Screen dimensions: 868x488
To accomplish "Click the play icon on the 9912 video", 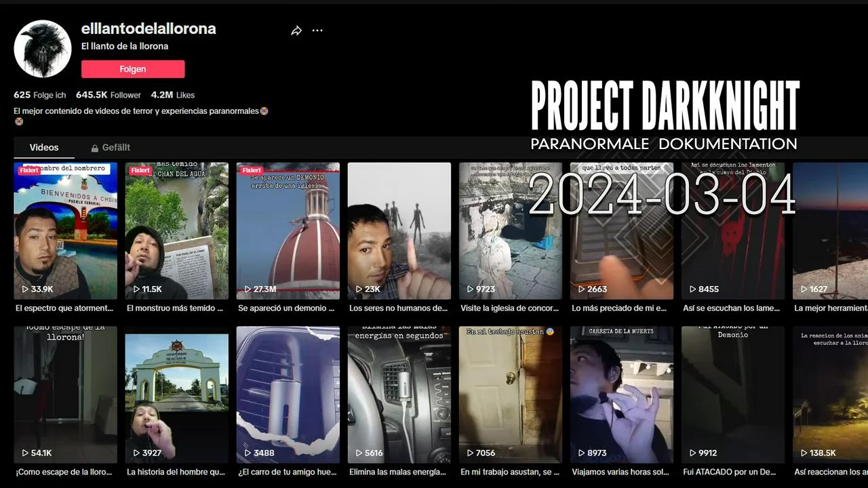I will [692, 453].
